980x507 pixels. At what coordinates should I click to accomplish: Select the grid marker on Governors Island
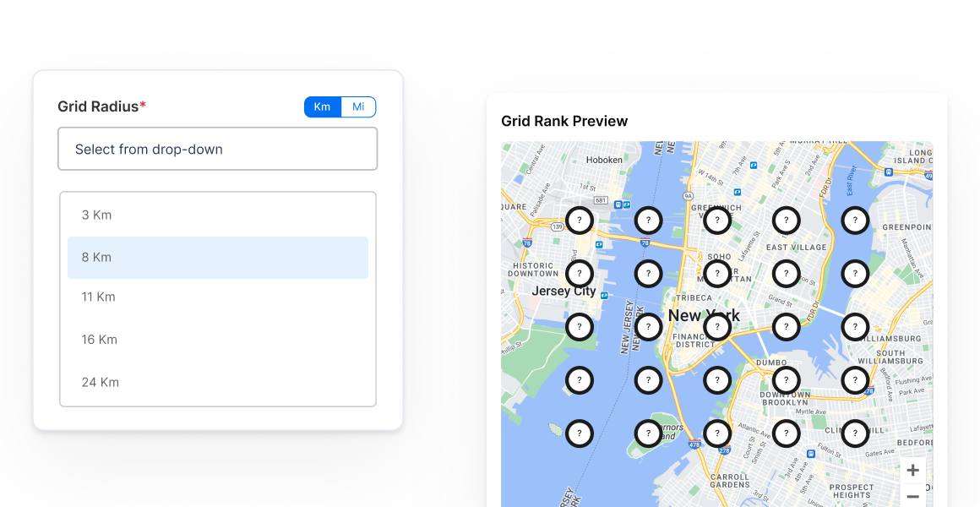coord(649,433)
